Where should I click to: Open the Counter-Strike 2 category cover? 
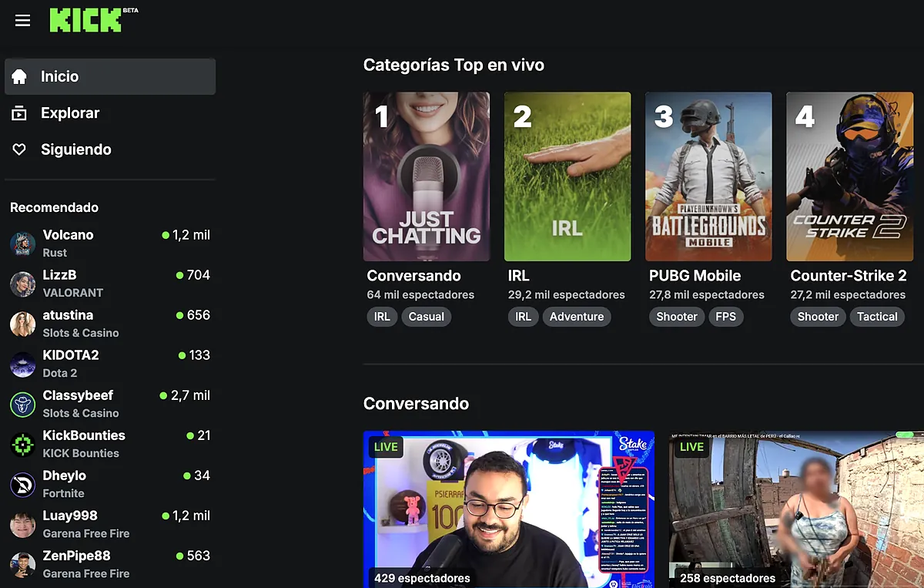tap(849, 176)
